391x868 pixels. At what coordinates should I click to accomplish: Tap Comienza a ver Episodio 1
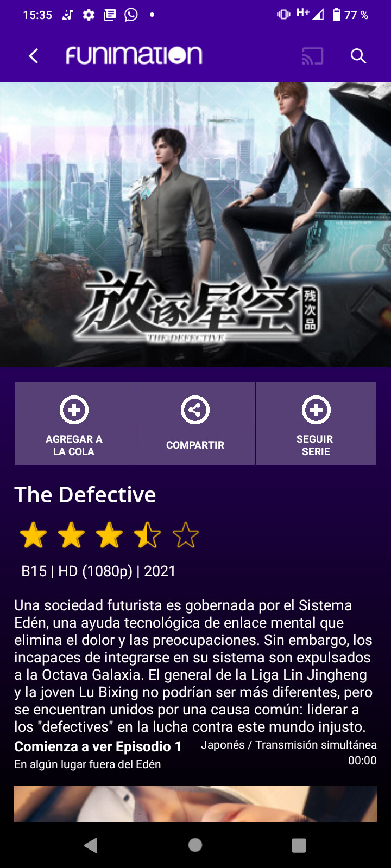tap(98, 746)
